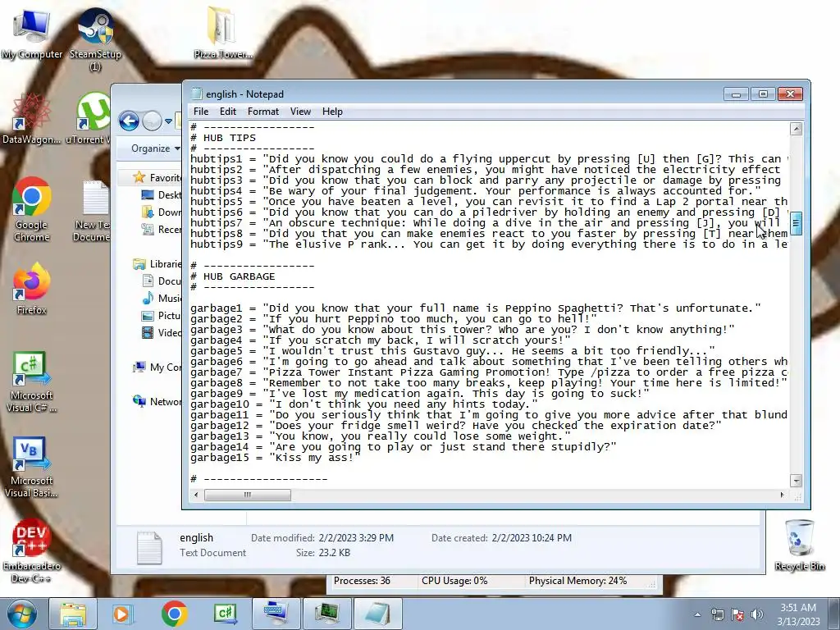The height and width of the screenshot is (630, 840).
Task: Click the 'hubtips1' line in Notepad
Action: click(x=489, y=159)
